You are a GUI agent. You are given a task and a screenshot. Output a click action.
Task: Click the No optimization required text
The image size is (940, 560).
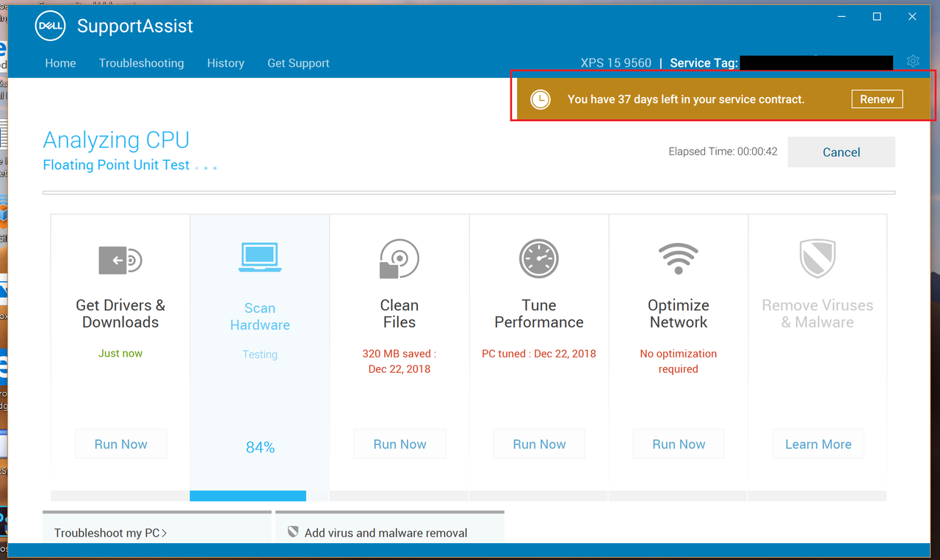679,361
